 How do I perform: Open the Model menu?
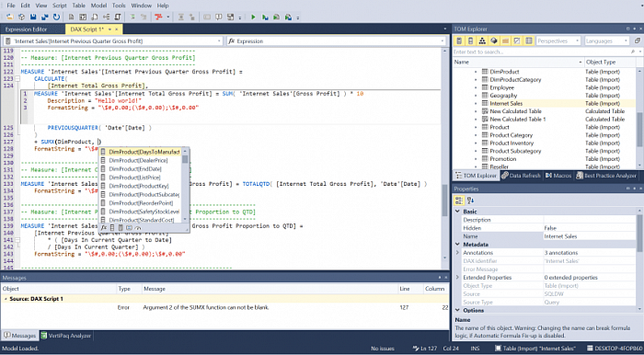tap(98, 6)
